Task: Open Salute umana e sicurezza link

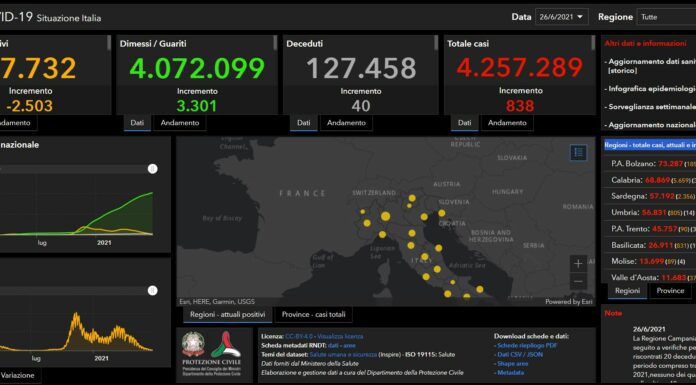Action: [343, 354]
